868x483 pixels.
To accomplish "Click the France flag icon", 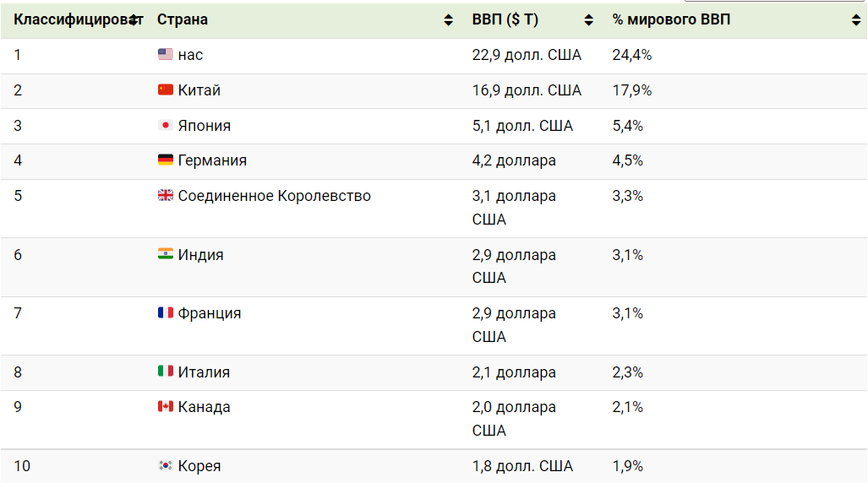I will (x=166, y=312).
